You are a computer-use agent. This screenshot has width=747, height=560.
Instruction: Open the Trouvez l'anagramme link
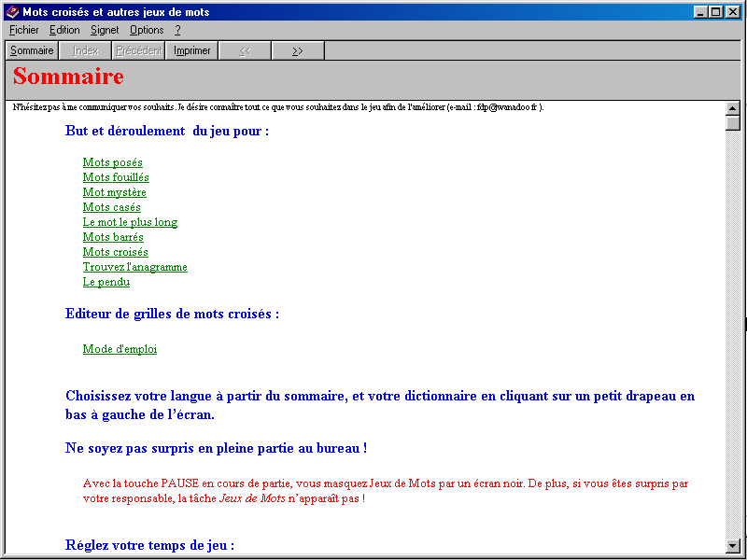(x=134, y=267)
